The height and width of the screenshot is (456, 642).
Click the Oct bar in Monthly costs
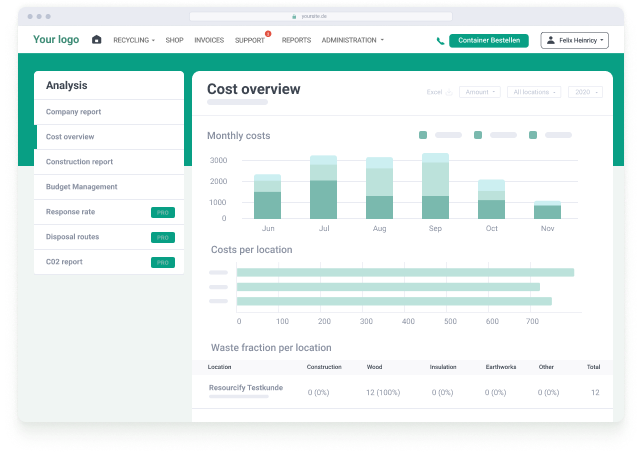[x=491, y=199]
